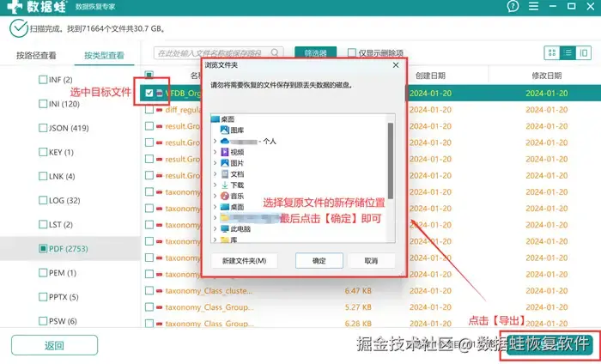Expand the OneDrive 个人 node
This screenshot has width=601, height=364.
[x=215, y=142]
